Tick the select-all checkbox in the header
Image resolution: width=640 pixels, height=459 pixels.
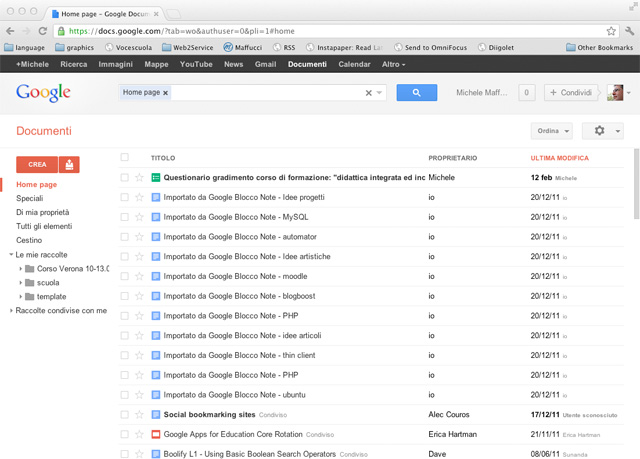[125, 158]
